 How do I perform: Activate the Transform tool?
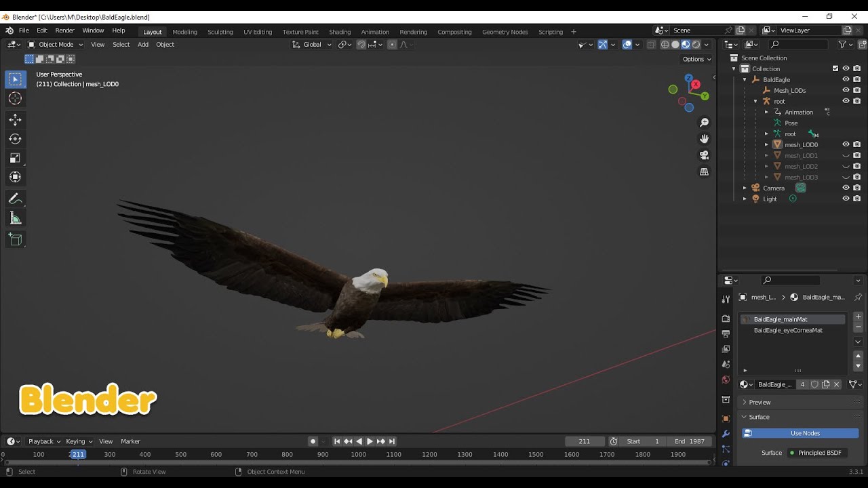[15, 177]
